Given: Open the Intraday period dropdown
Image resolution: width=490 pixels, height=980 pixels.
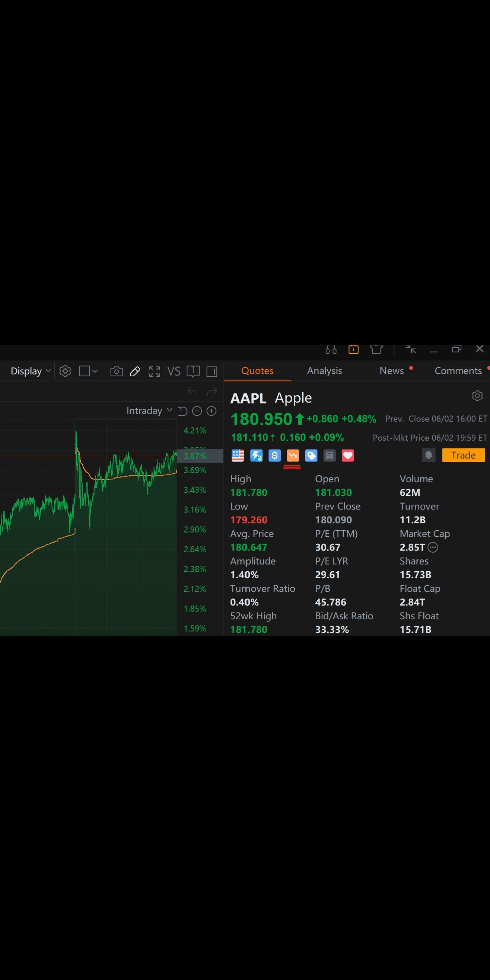Looking at the screenshot, I should tap(149, 411).
